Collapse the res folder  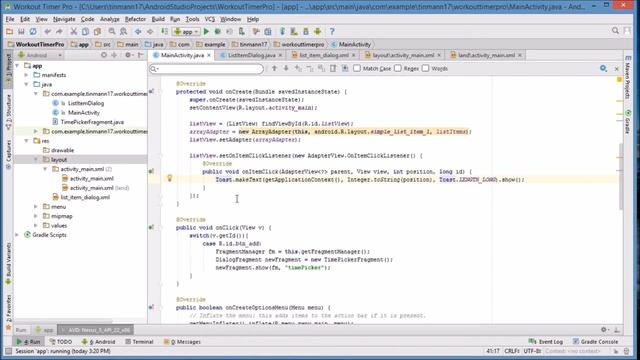(27, 141)
